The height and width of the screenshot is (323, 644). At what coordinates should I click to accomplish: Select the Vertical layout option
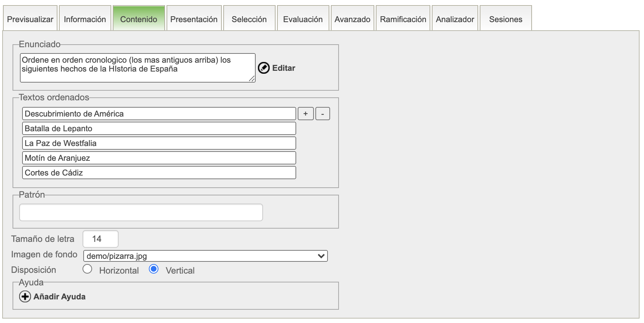[154, 269]
